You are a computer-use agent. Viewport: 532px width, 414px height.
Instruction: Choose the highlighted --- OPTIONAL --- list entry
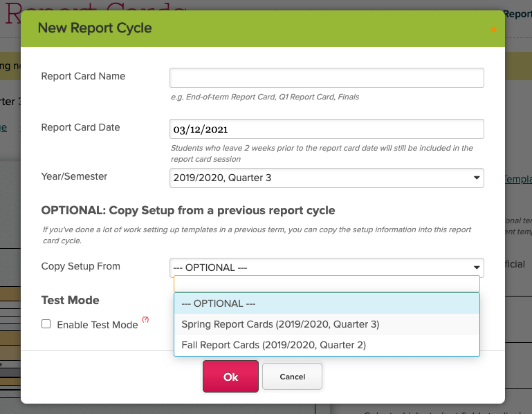(x=327, y=303)
